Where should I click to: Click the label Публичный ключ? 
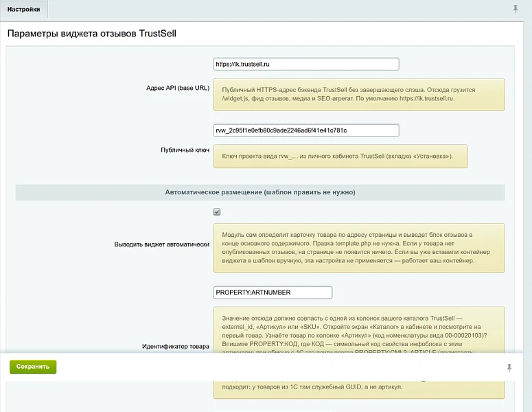pos(185,150)
